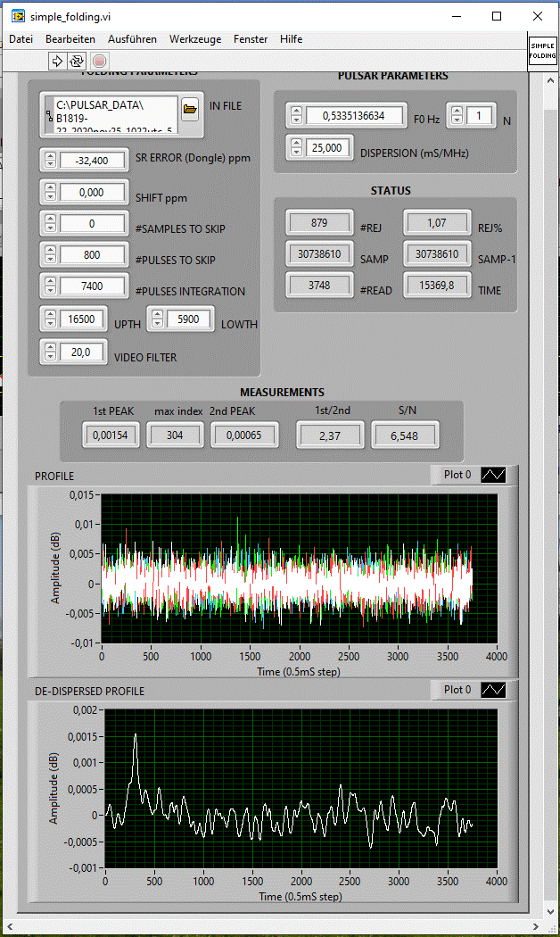560x937 pixels.
Task: Click the #PULSES TO SKIP stepper
Action: [x=50, y=254]
